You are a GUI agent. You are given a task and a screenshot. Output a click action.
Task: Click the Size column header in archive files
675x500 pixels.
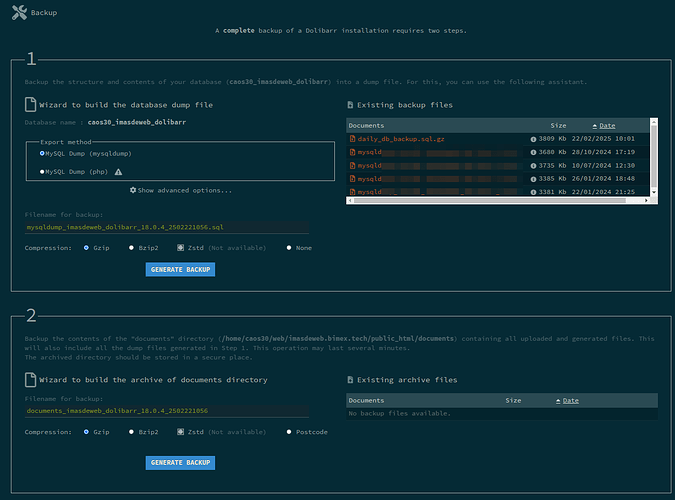coord(513,401)
